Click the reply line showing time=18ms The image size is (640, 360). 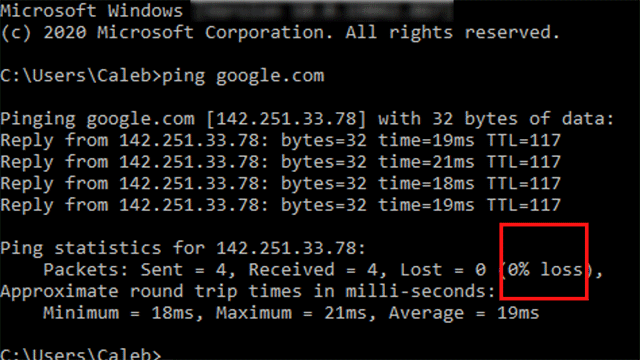280,184
